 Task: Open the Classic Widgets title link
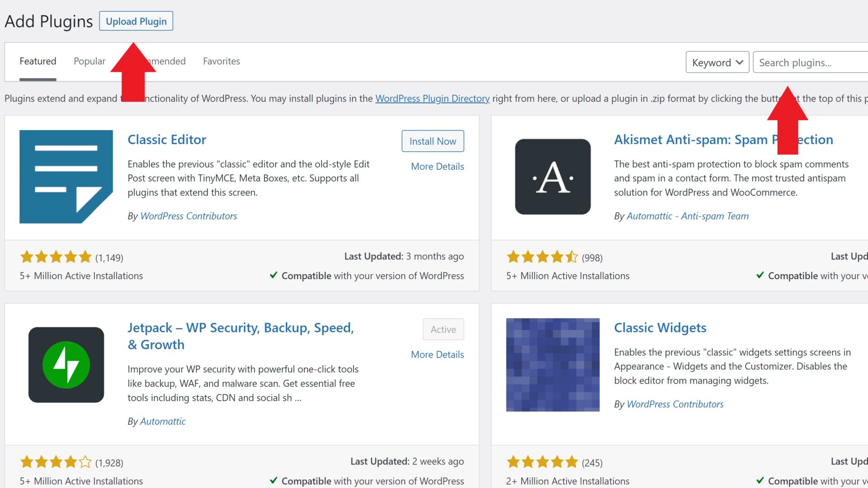click(660, 328)
